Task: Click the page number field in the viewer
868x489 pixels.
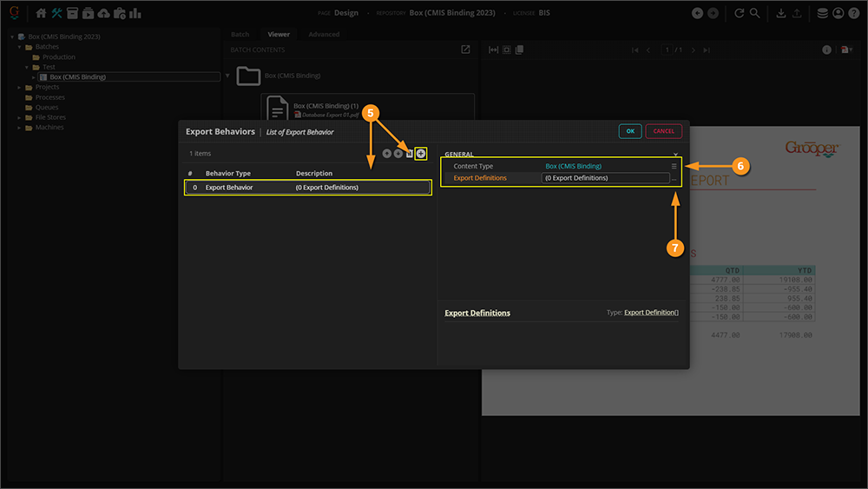Action: coord(667,50)
